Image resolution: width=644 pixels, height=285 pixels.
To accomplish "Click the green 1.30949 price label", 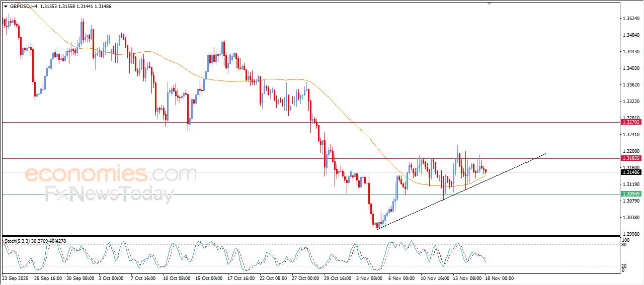I will (631, 194).
